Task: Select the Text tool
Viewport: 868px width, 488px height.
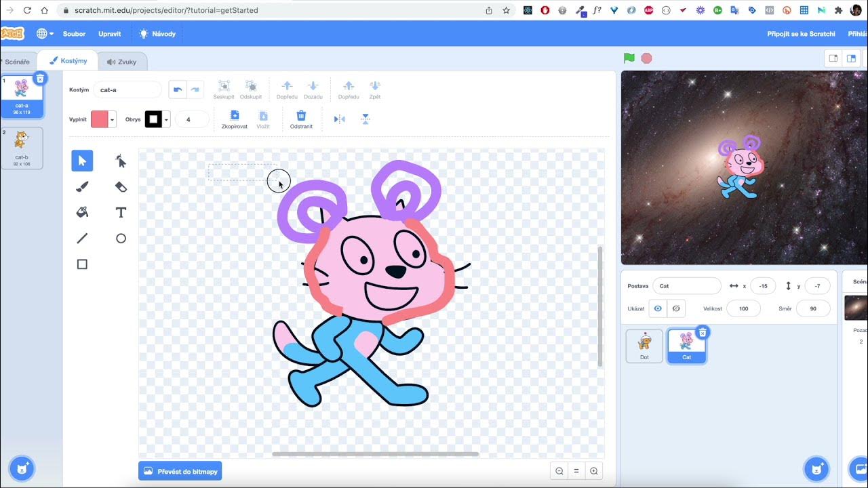Action: point(121,212)
